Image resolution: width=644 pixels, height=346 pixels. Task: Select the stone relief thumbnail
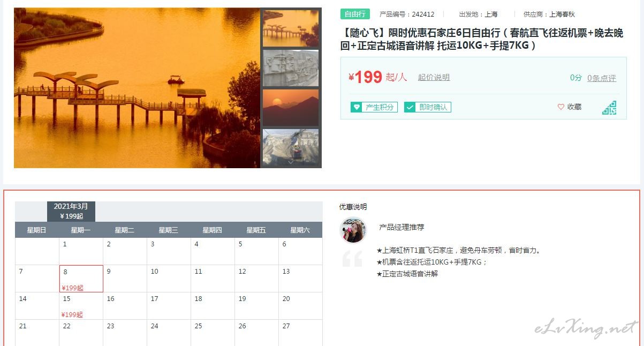click(x=291, y=68)
